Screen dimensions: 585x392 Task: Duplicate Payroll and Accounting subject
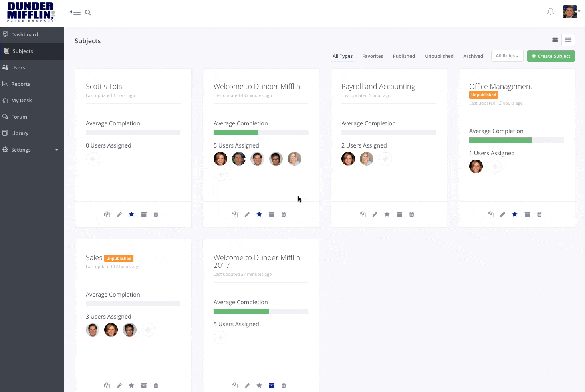tap(363, 214)
